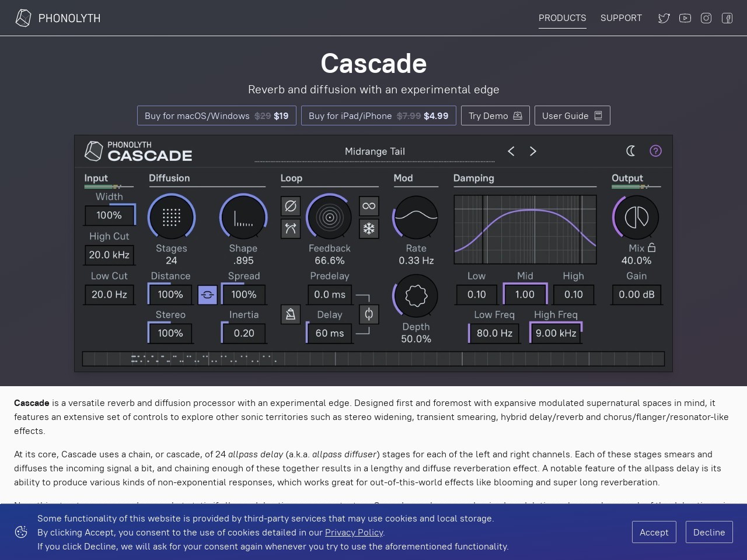The height and width of the screenshot is (560, 747).
Task: Toggle the phase invert icon in Loop section
Action: click(291, 206)
